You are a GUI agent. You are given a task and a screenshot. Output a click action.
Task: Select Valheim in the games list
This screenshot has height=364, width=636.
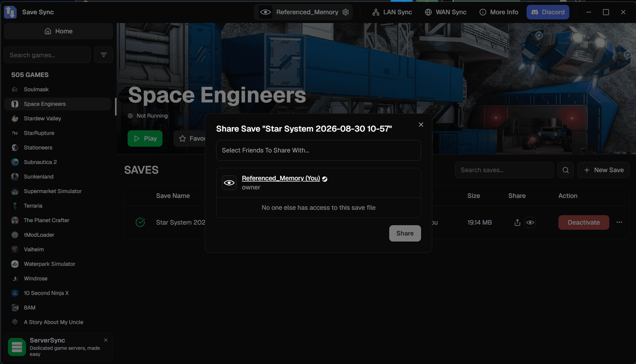(x=58, y=249)
